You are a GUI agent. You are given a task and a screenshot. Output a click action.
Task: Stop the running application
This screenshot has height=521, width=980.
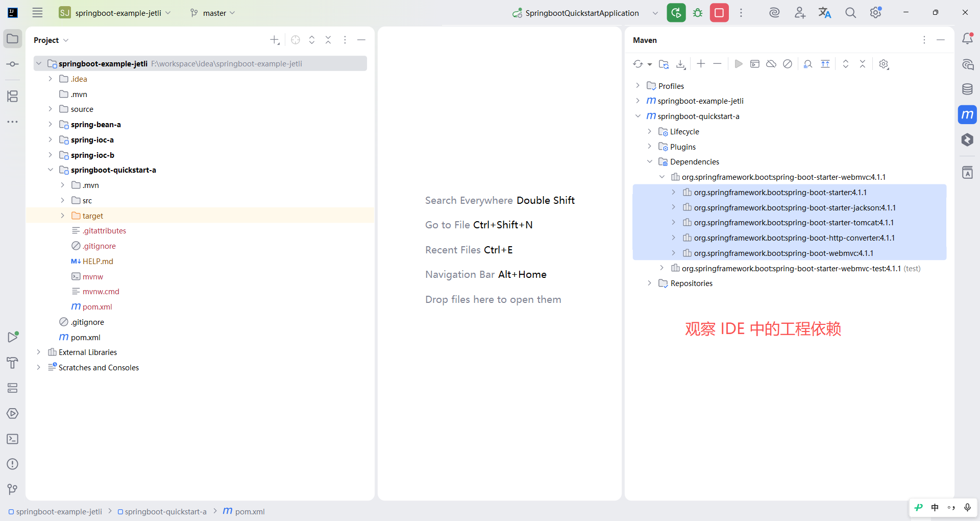tap(719, 13)
